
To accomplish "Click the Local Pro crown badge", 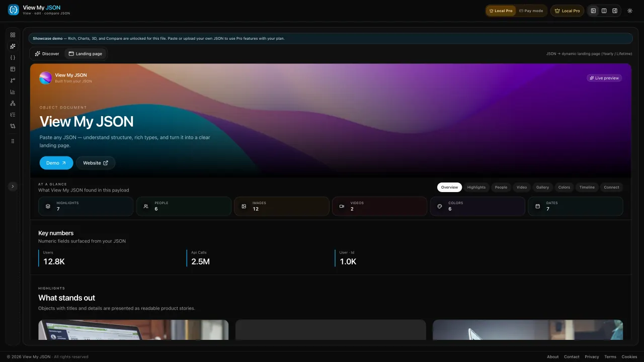I will pyautogui.click(x=567, y=11).
